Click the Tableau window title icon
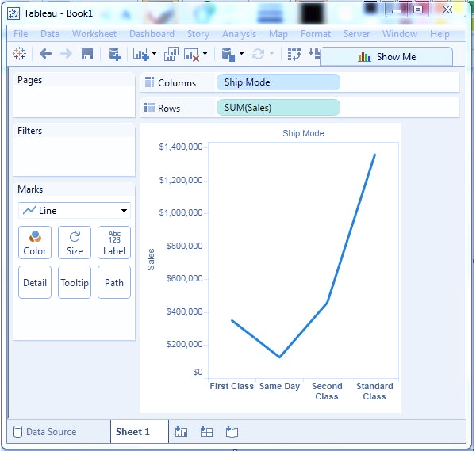Screen dimensions: 476x451 [x=13, y=13]
